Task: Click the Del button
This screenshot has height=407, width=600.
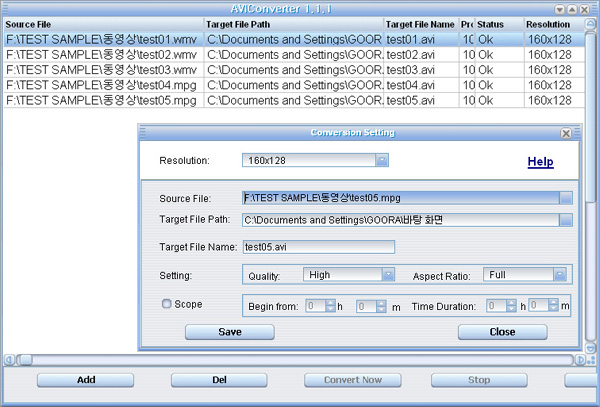Action: click(220, 380)
